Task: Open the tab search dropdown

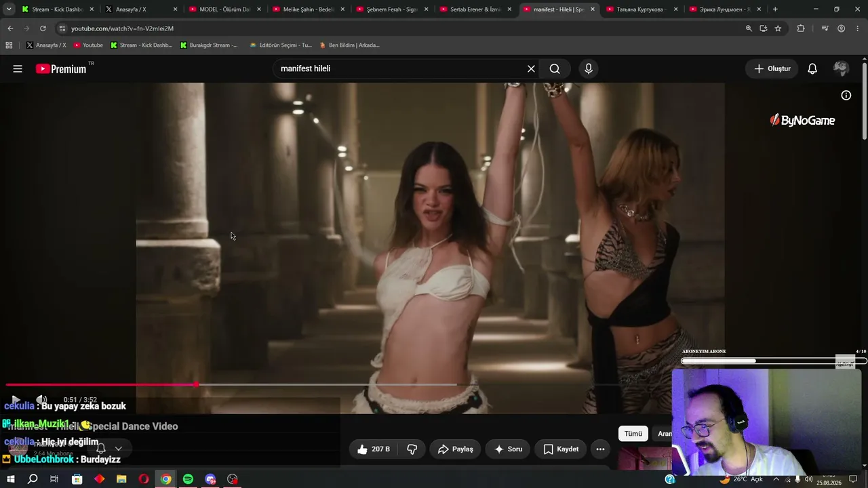Action: (9, 9)
